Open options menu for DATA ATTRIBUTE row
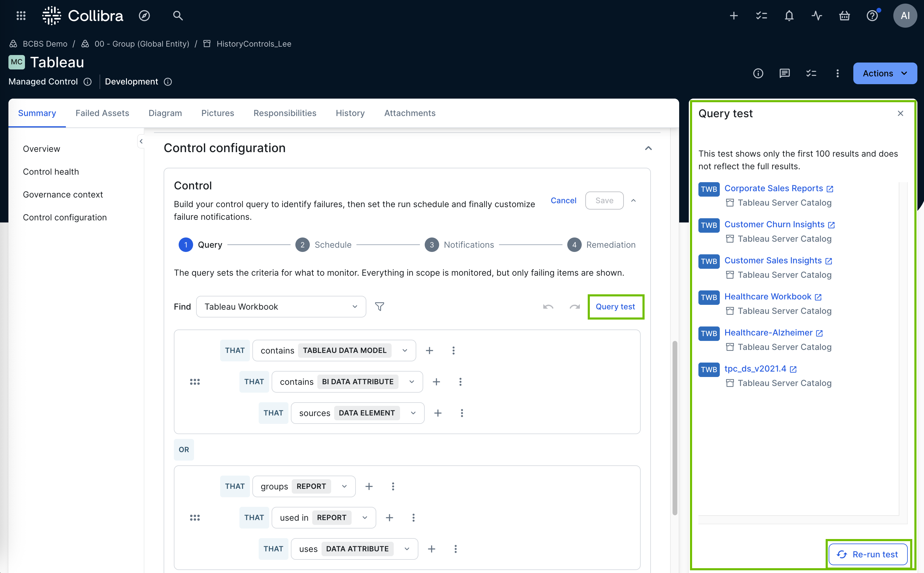Image resolution: width=924 pixels, height=573 pixels. [455, 549]
